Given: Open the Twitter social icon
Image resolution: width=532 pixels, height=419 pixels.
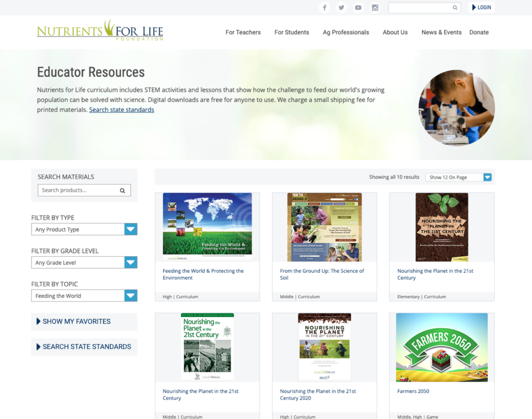Looking at the screenshot, I should (x=341, y=7).
